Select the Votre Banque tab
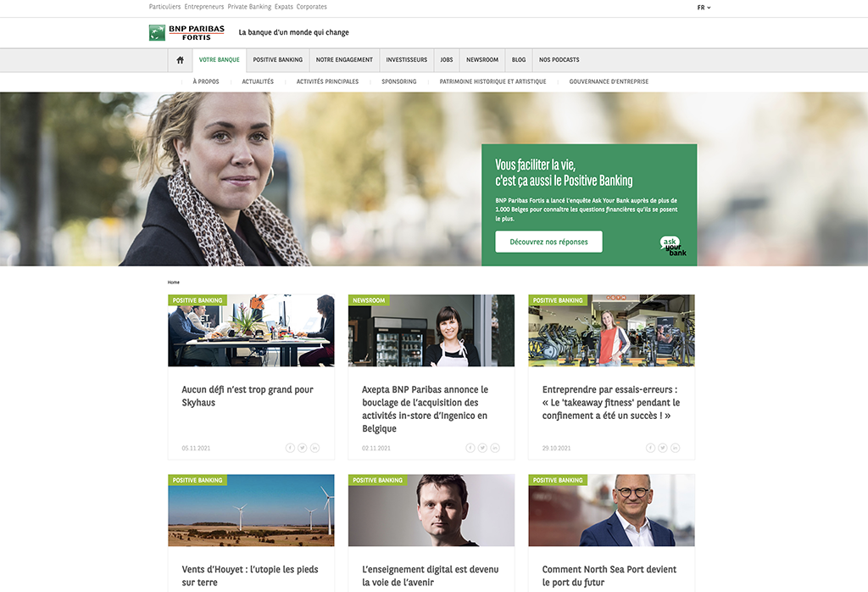The height and width of the screenshot is (592, 868). tap(220, 60)
